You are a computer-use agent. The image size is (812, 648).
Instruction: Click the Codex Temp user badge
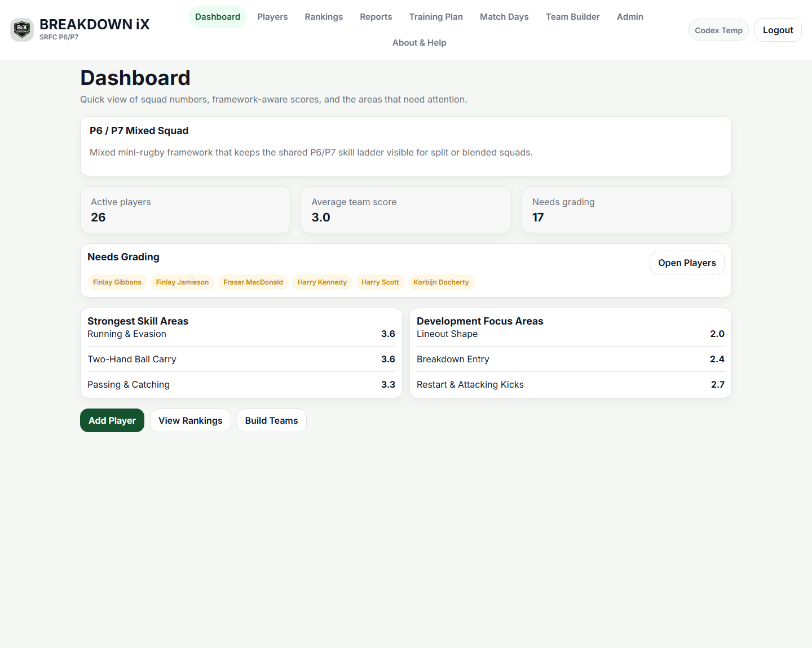point(718,30)
